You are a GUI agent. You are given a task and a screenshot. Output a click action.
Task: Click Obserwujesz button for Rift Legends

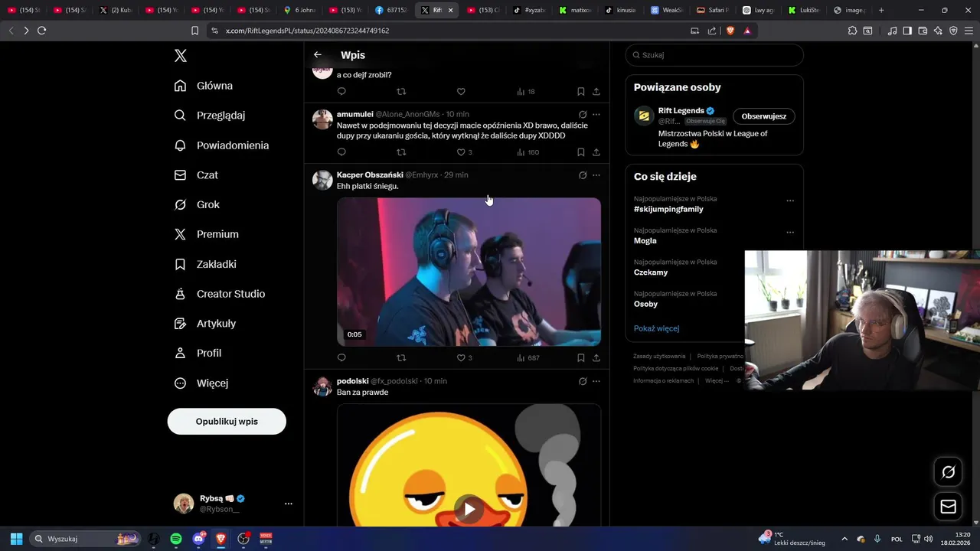[763, 116]
